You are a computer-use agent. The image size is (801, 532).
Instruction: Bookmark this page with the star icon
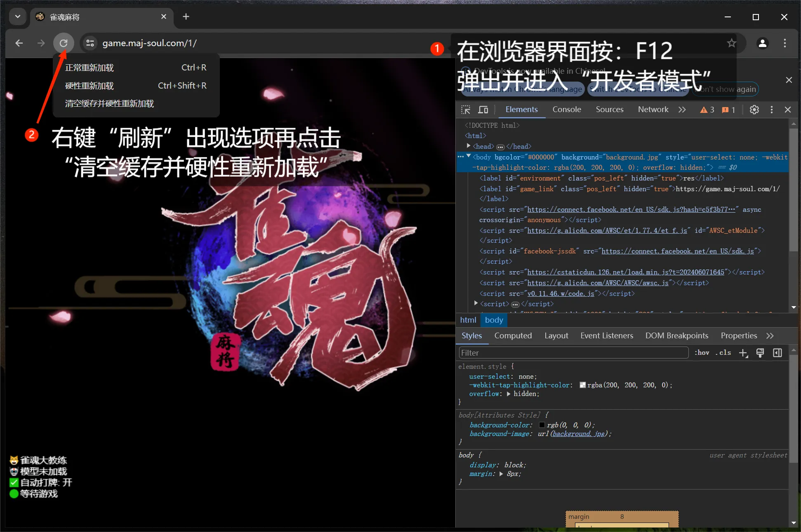click(x=731, y=43)
